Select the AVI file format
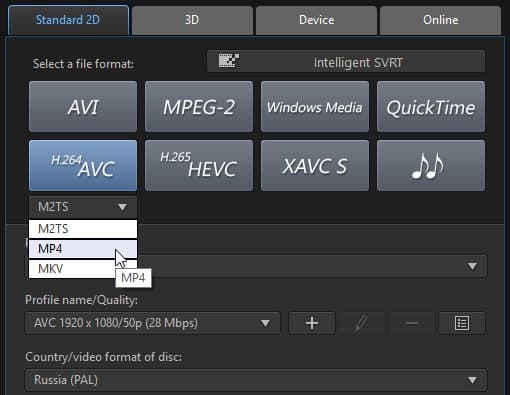 pos(83,107)
